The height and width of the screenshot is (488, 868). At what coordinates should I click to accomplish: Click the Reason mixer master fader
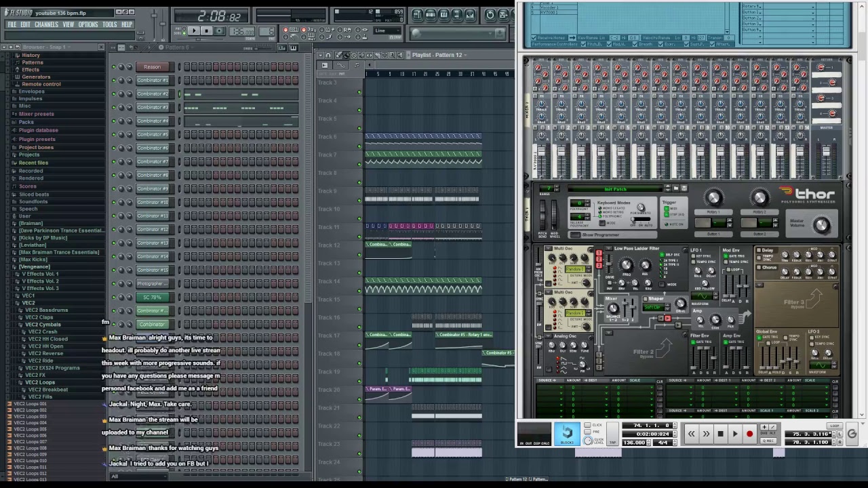click(x=826, y=152)
